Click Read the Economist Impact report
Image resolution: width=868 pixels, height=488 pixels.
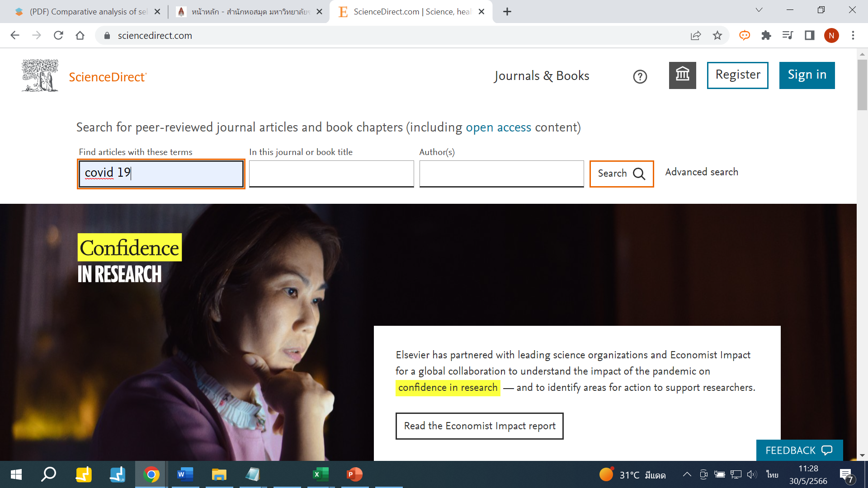coord(480,426)
